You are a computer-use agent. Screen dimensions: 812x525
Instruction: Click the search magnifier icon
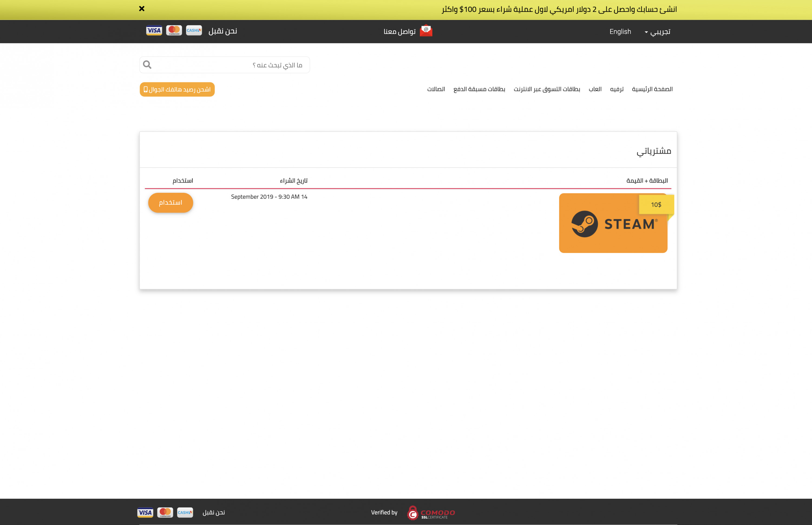pos(147,64)
